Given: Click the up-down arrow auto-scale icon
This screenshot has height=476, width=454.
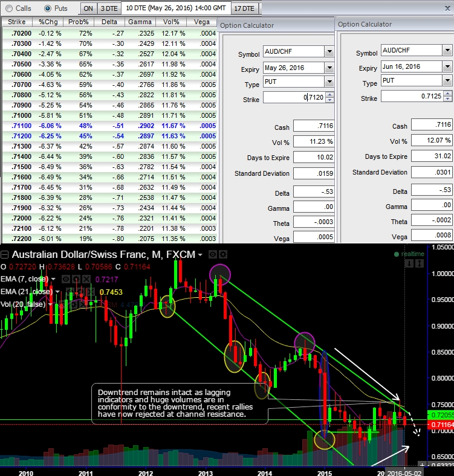Looking at the screenshot, I should (419, 263).
